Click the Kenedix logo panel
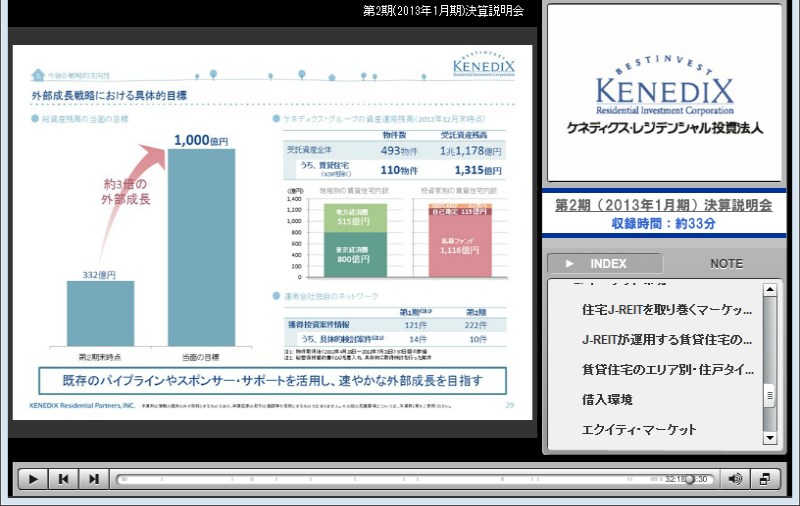This screenshot has height=506, width=800. 664,93
